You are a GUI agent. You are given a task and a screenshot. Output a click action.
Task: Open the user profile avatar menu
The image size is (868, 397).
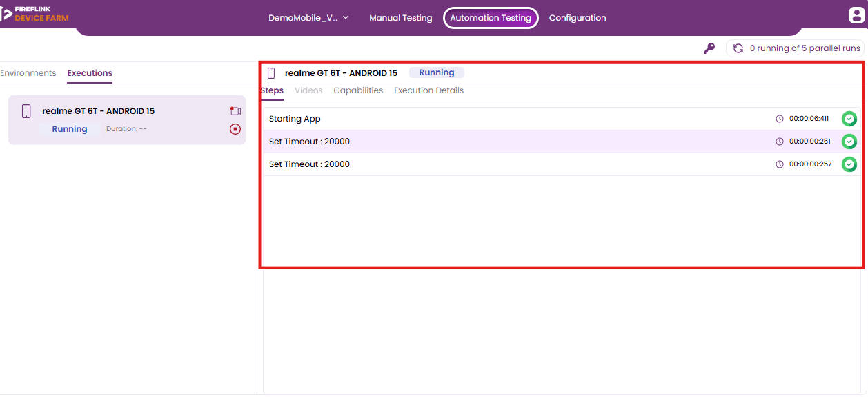[x=856, y=15]
